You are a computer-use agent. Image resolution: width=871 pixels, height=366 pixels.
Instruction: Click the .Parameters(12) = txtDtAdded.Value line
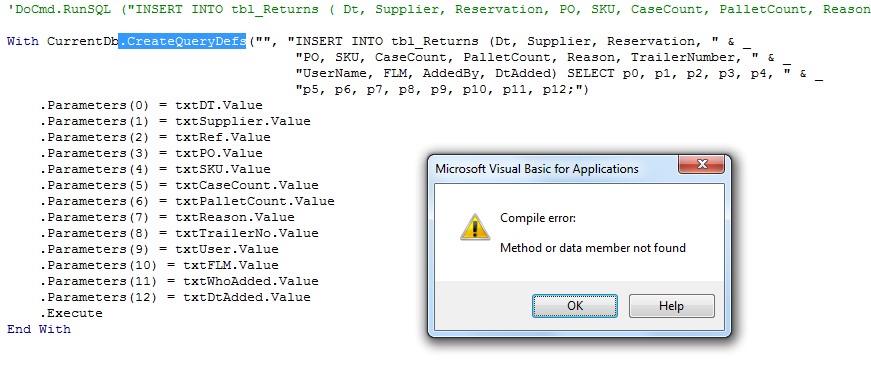click(174, 297)
